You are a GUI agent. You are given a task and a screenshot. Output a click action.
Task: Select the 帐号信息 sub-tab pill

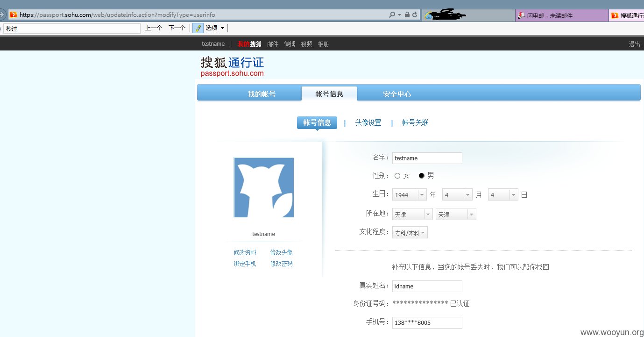(x=317, y=122)
